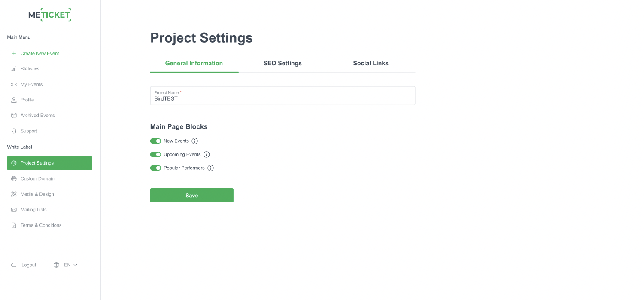Screen dimensions: 644x300
Task: Click info icon beside Popular Performers
Action: (x=210, y=168)
